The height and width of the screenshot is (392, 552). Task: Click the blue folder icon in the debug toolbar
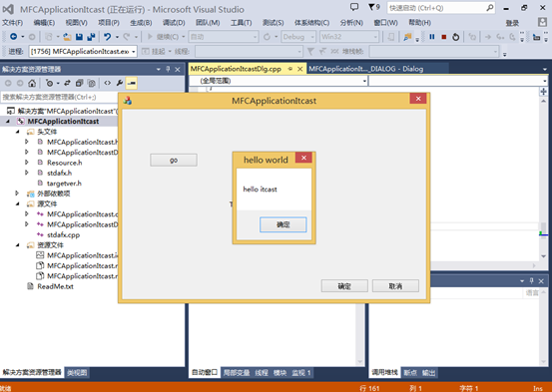(407, 37)
